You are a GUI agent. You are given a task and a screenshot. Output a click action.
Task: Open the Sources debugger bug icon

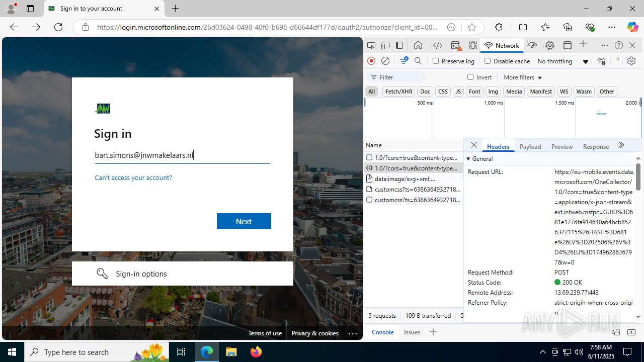tap(473, 45)
